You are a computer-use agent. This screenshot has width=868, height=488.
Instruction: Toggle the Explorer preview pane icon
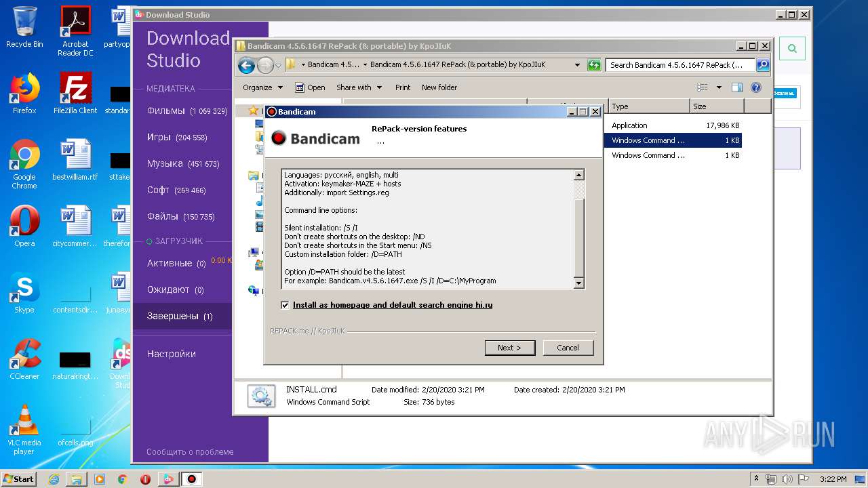(737, 87)
